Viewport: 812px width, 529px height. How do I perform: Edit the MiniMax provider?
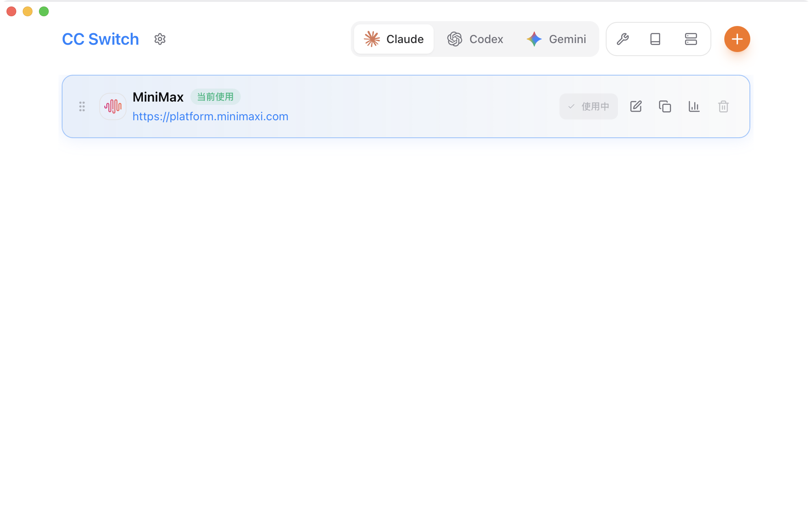click(x=636, y=106)
